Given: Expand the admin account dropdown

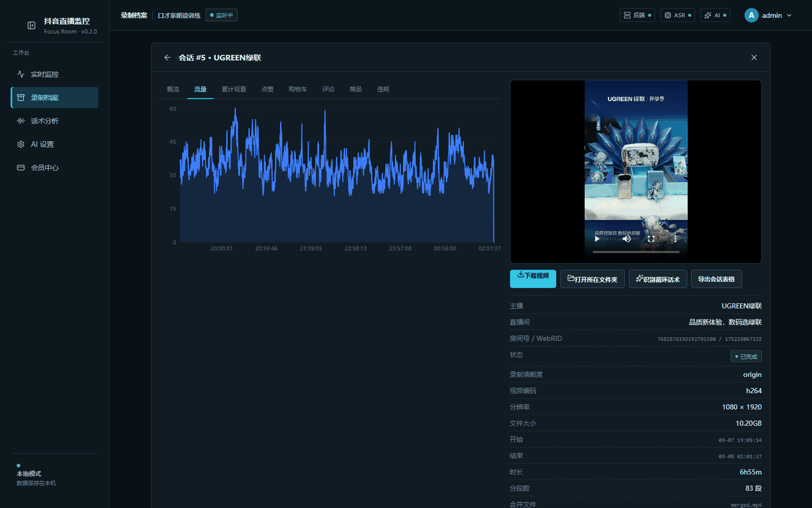Looking at the screenshot, I should coord(768,16).
